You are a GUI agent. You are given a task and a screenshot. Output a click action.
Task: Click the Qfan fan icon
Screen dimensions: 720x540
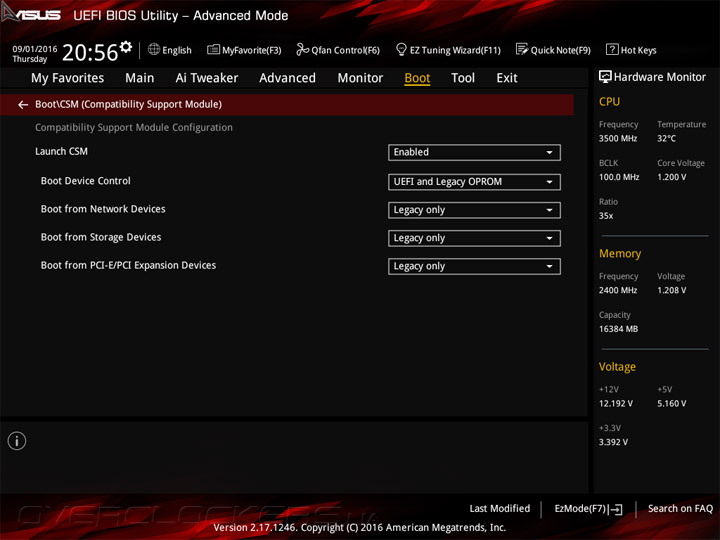tap(302, 49)
